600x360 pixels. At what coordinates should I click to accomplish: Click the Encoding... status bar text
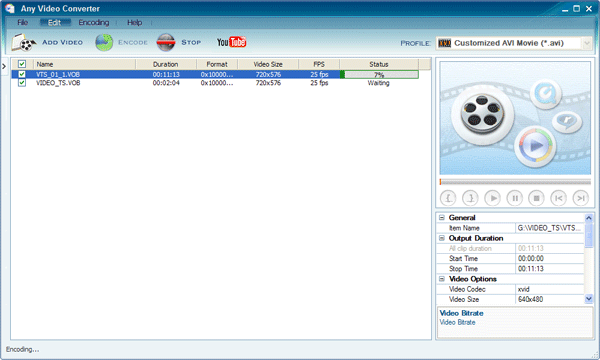click(x=22, y=349)
